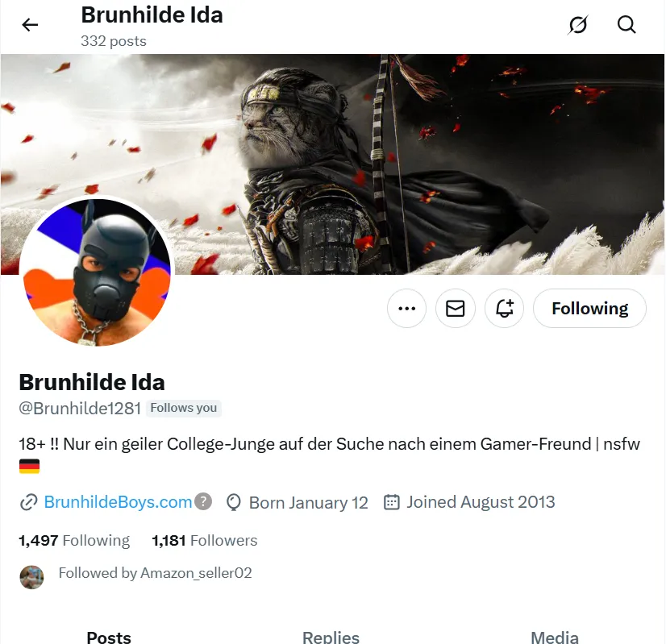Go back with the left arrow icon
Viewport: 666px width, 644px height.
point(30,25)
